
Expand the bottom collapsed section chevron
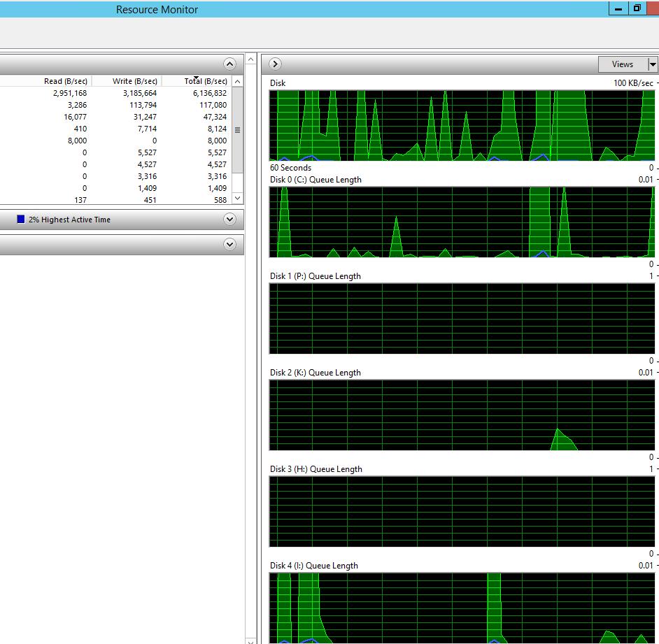[x=229, y=245]
